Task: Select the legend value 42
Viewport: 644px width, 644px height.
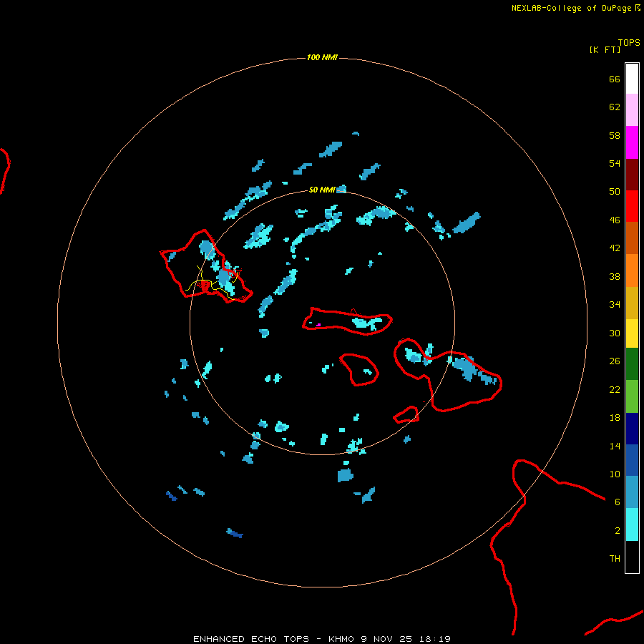Action: click(615, 248)
